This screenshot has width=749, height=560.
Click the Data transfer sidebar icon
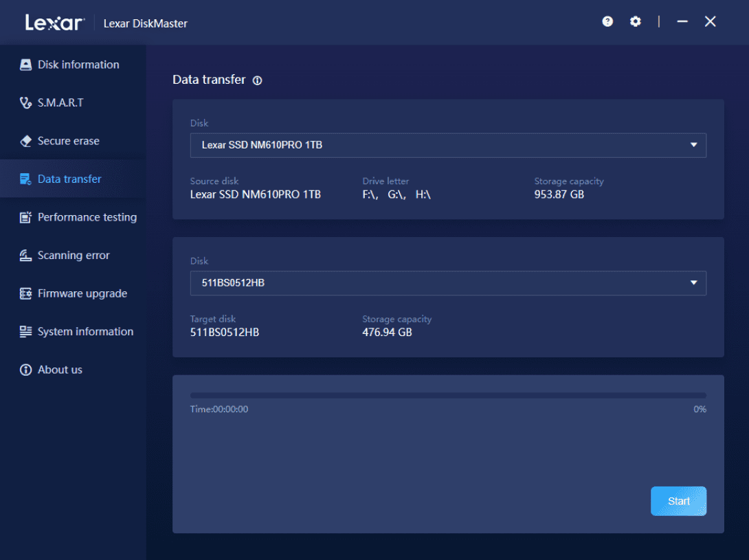[x=26, y=179]
